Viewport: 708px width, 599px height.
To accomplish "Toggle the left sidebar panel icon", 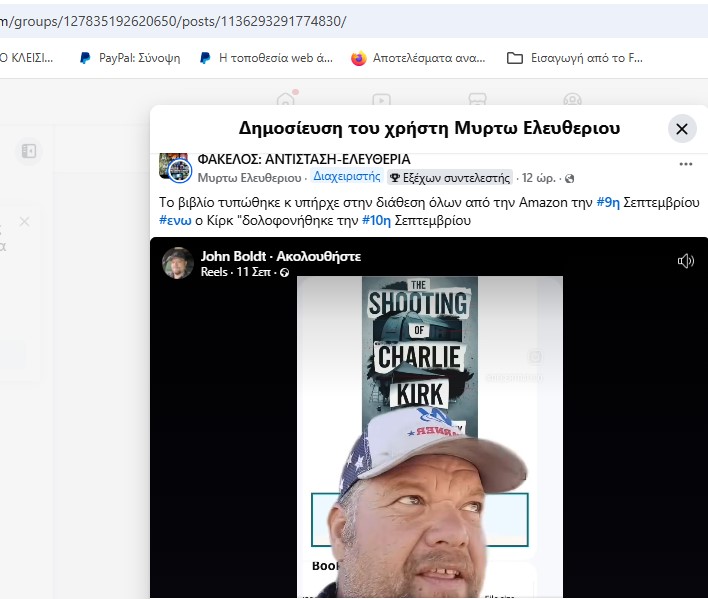I will [29, 151].
